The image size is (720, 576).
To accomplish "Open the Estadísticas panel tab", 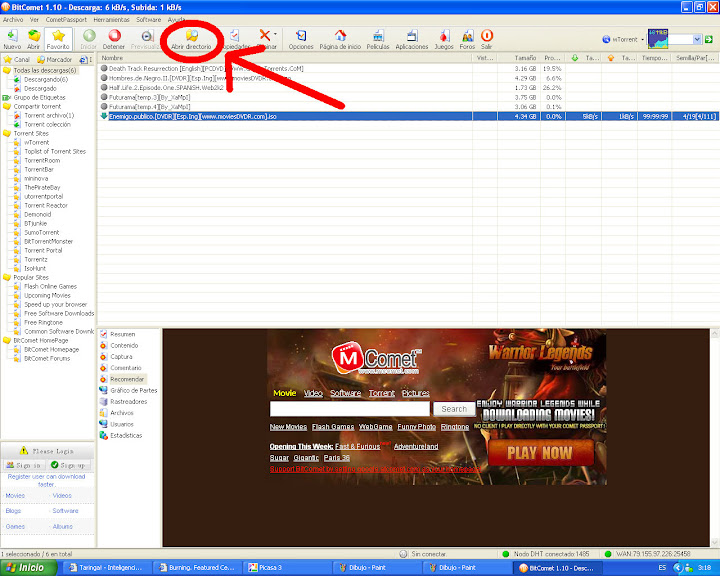I will tap(126, 435).
